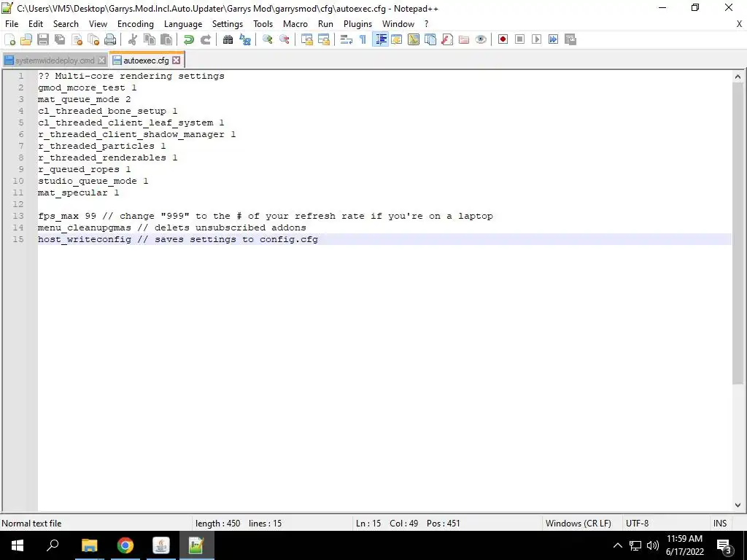The image size is (747, 560).
Task: Open the View menu
Action: click(x=98, y=24)
